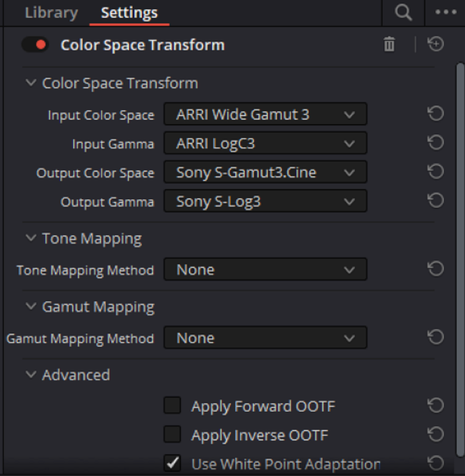The width and height of the screenshot is (465, 476).
Task: Click the bold Color Space Transform title
Action: tap(143, 45)
